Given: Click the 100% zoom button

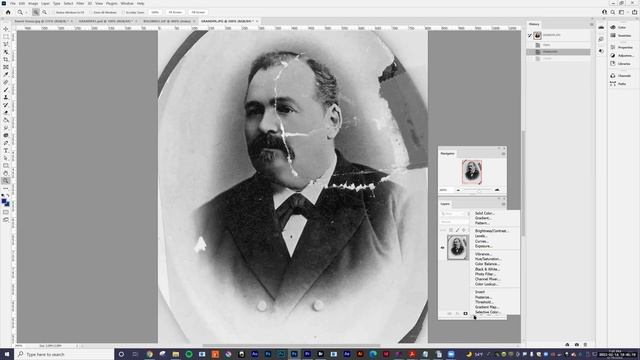Looking at the screenshot, I should [155, 12].
